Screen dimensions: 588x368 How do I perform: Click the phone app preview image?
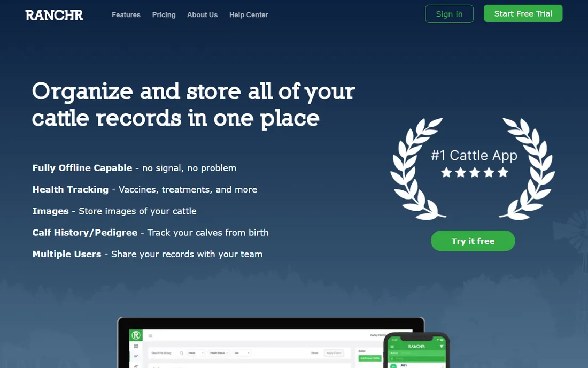(x=416, y=350)
